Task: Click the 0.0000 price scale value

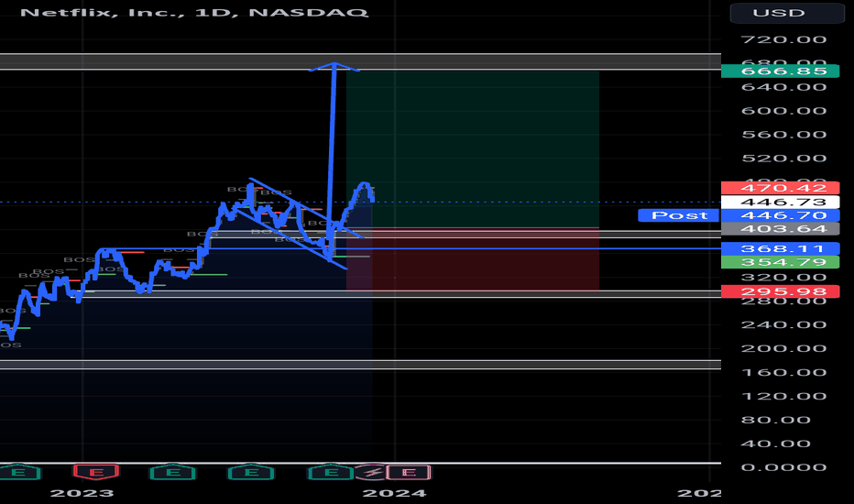Action: point(783,467)
